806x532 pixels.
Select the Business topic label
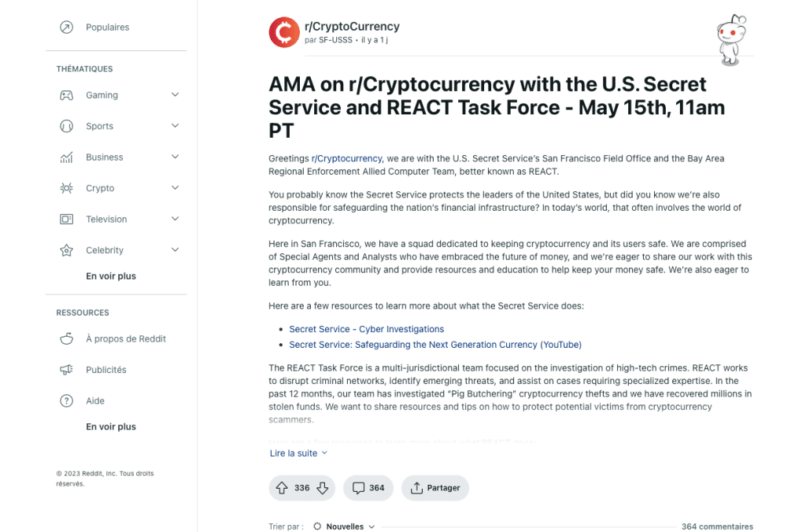point(105,157)
